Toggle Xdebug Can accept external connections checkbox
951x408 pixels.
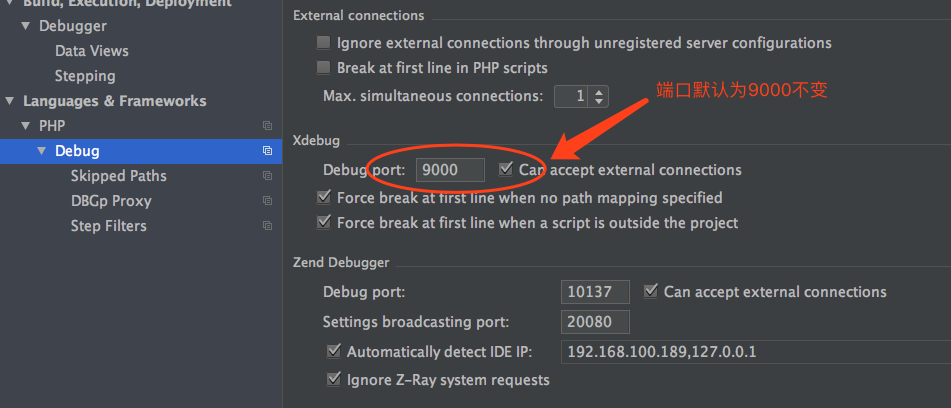pyautogui.click(x=506, y=169)
